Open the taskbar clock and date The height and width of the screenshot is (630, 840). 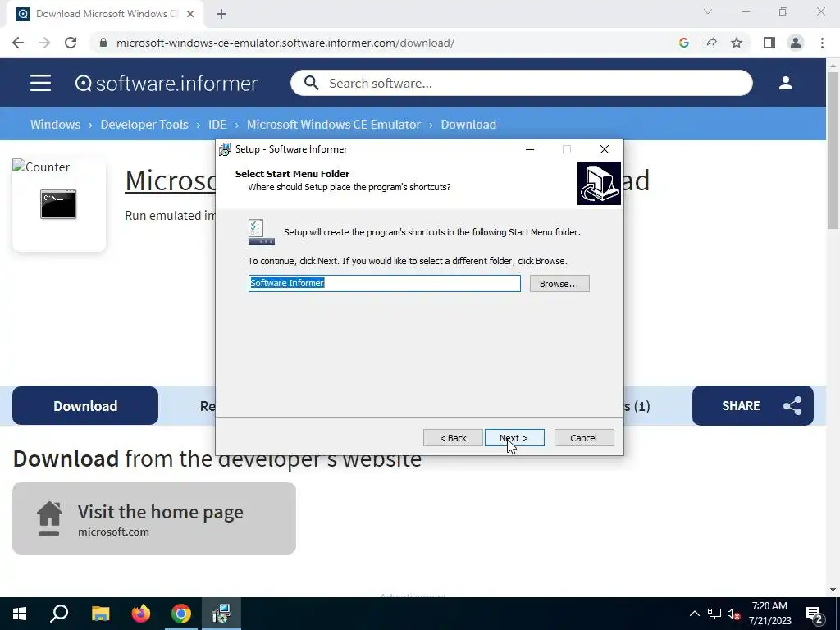[769, 614]
